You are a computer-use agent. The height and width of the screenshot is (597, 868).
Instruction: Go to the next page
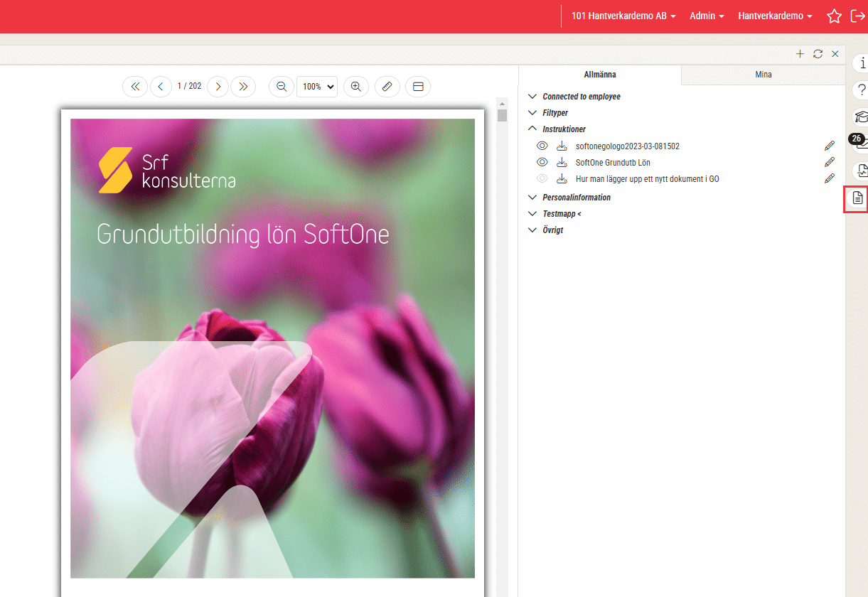(218, 87)
